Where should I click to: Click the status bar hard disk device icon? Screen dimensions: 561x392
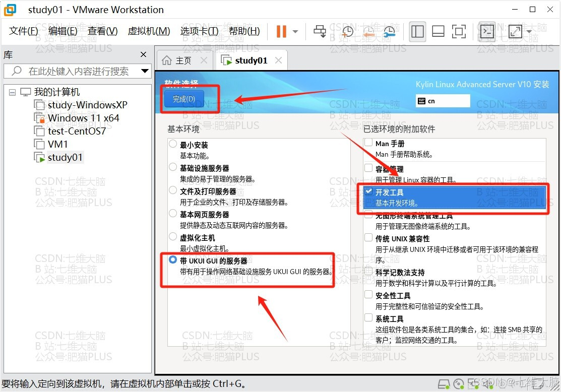point(444,384)
